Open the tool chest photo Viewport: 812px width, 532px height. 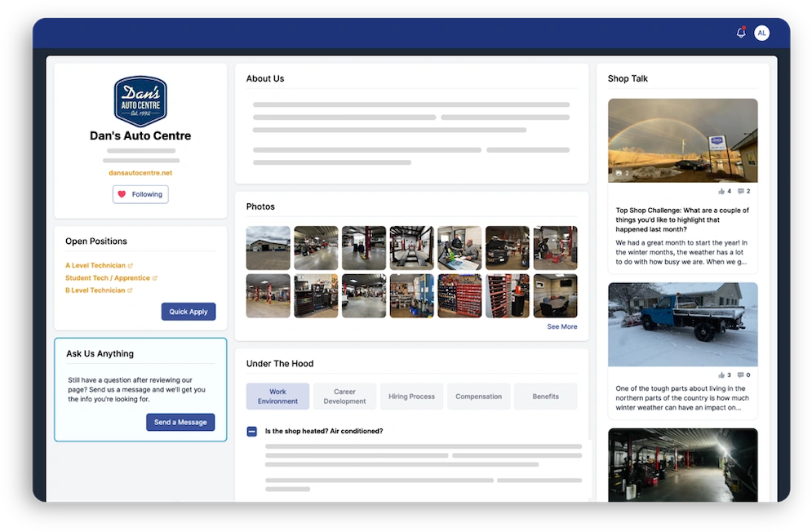tap(316, 296)
